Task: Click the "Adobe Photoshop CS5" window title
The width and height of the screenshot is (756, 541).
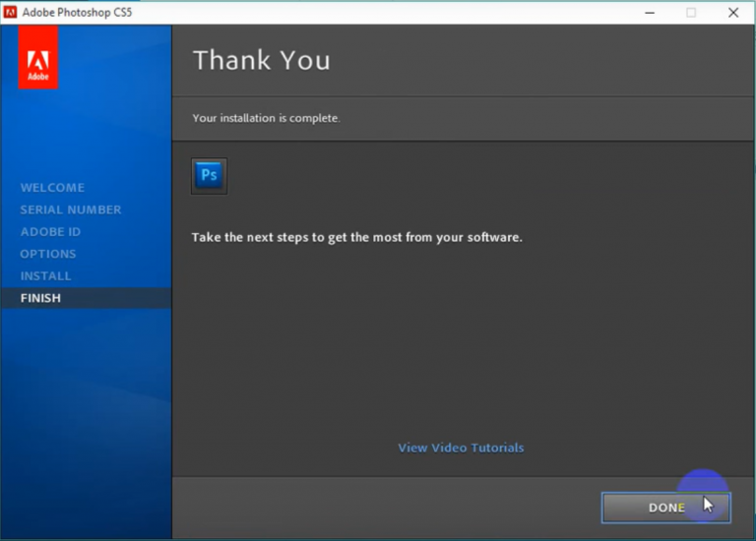Action: click(x=77, y=13)
